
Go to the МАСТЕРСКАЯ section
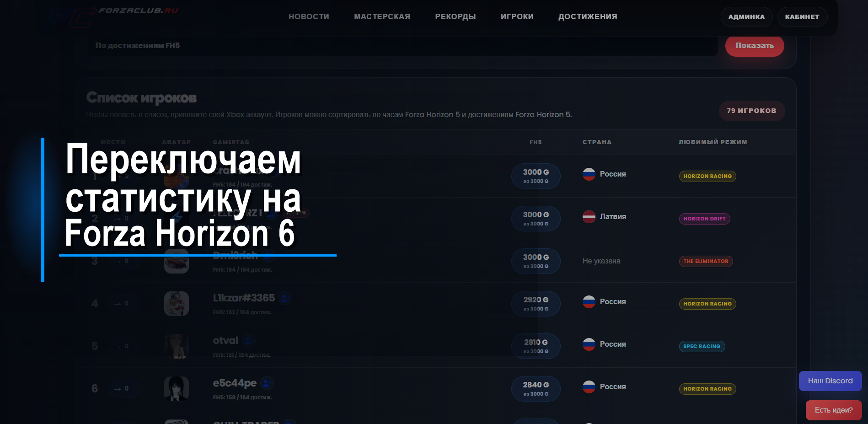pos(382,16)
